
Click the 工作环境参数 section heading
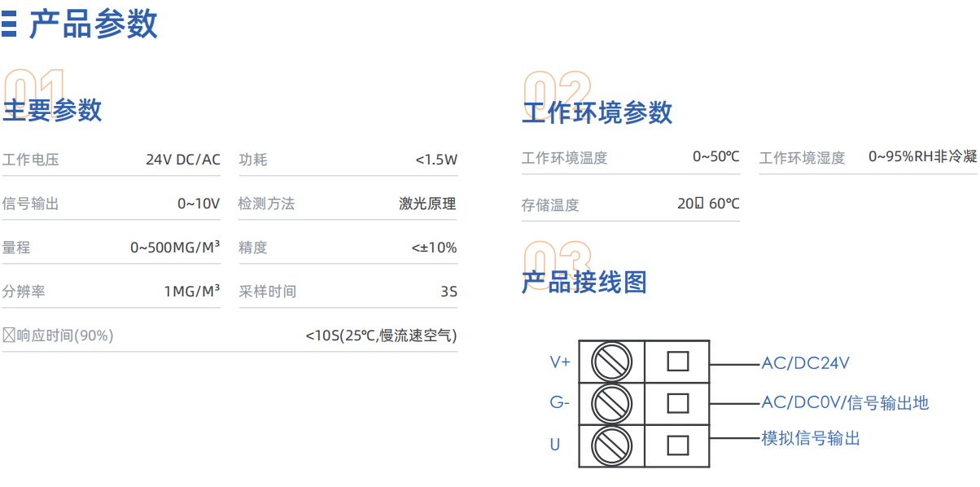tap(597, 112)
